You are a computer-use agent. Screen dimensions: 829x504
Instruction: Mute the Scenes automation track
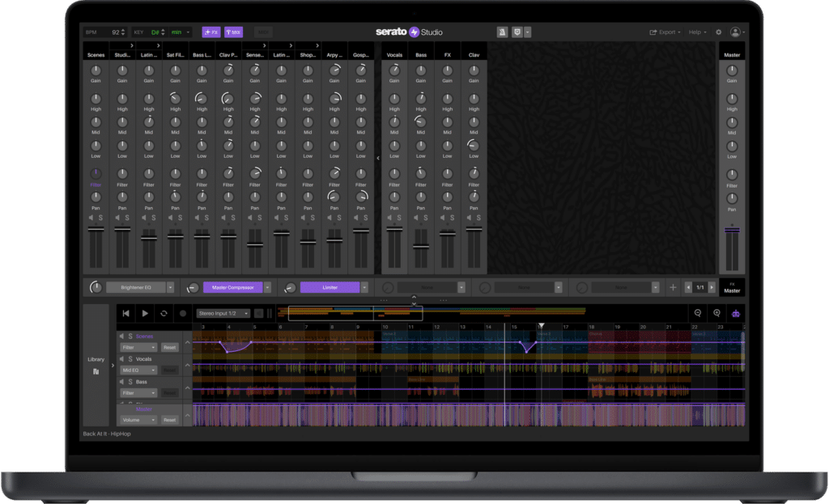[x=122, y=336]
